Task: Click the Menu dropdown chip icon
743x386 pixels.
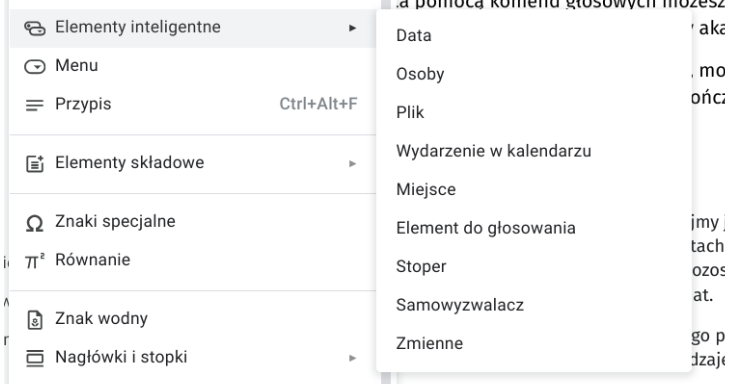Action: (x=35, y=67)
